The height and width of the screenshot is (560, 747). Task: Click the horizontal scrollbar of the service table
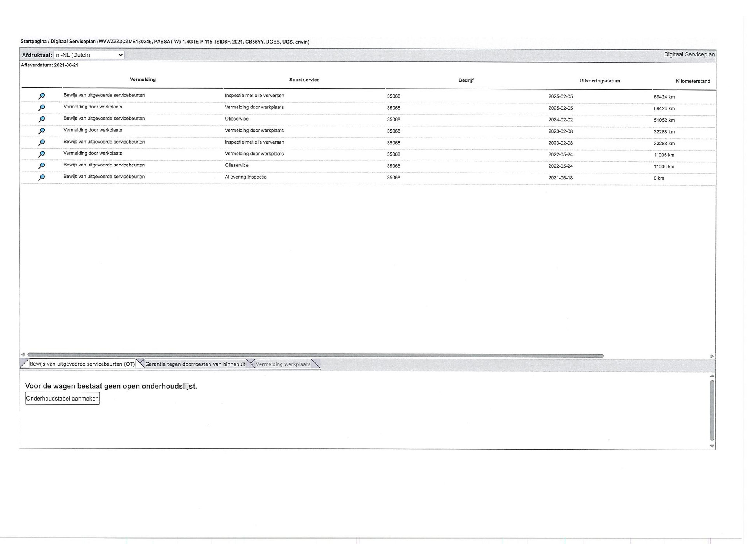[x=315, y=355]
